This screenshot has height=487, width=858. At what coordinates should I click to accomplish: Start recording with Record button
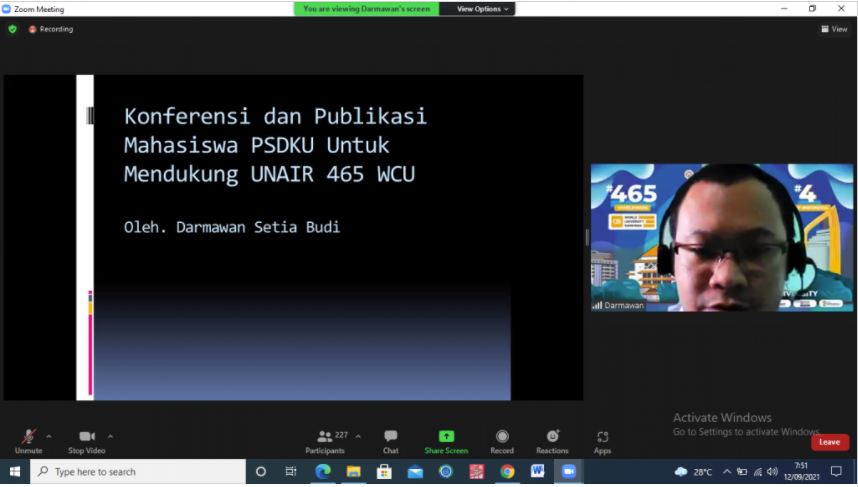point(502,440)
